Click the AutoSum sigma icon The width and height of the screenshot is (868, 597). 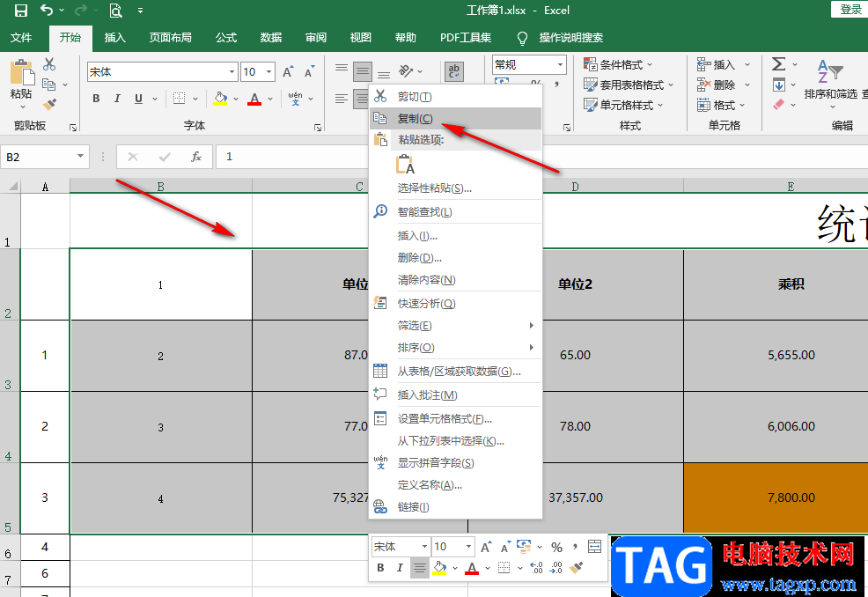(779, 64)
